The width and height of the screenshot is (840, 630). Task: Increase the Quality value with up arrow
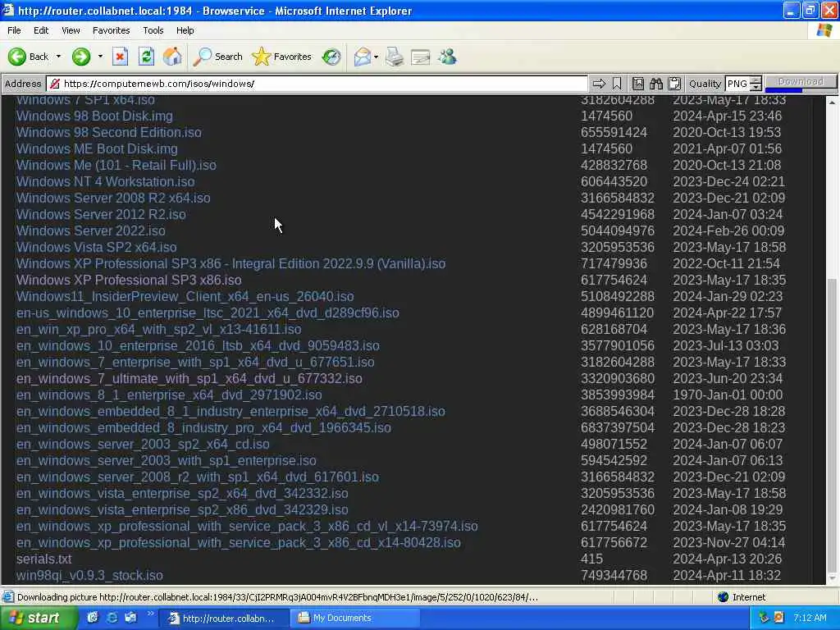756,80
